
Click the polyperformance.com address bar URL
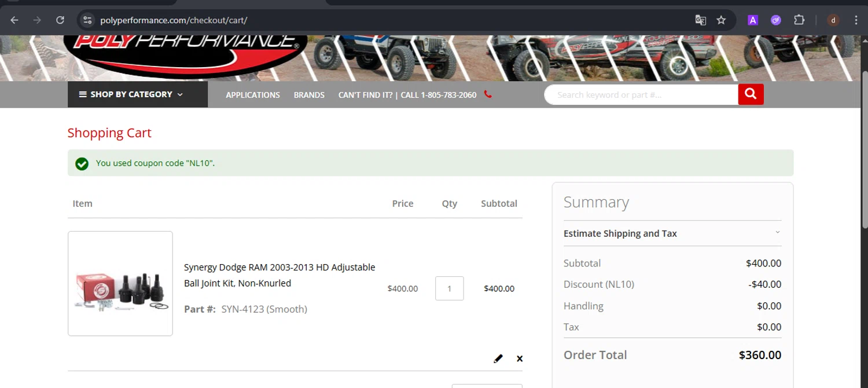(174, 20)
